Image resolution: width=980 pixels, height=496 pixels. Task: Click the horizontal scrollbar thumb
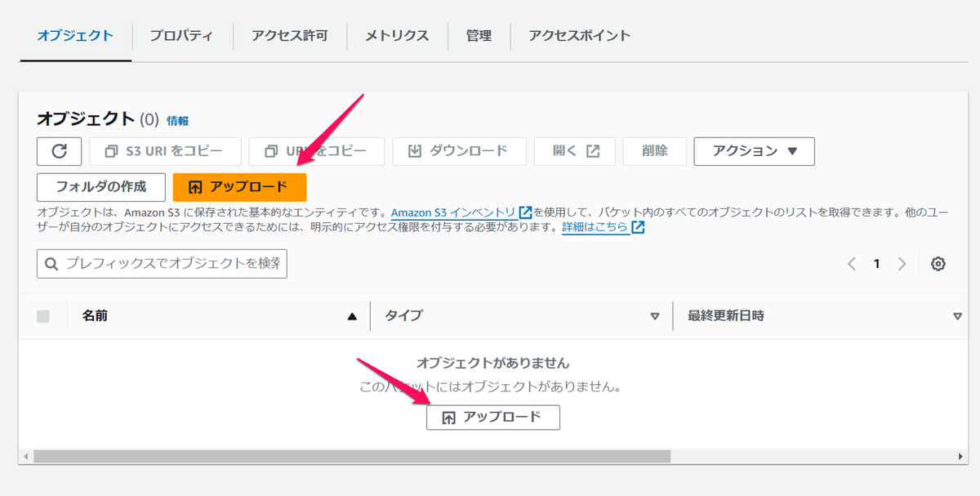352,456
